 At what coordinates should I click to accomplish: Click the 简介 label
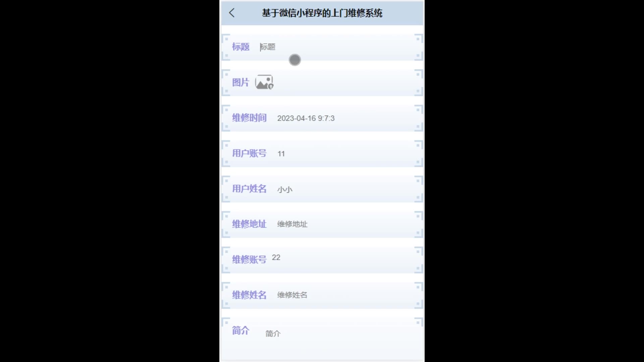(241, 330)
